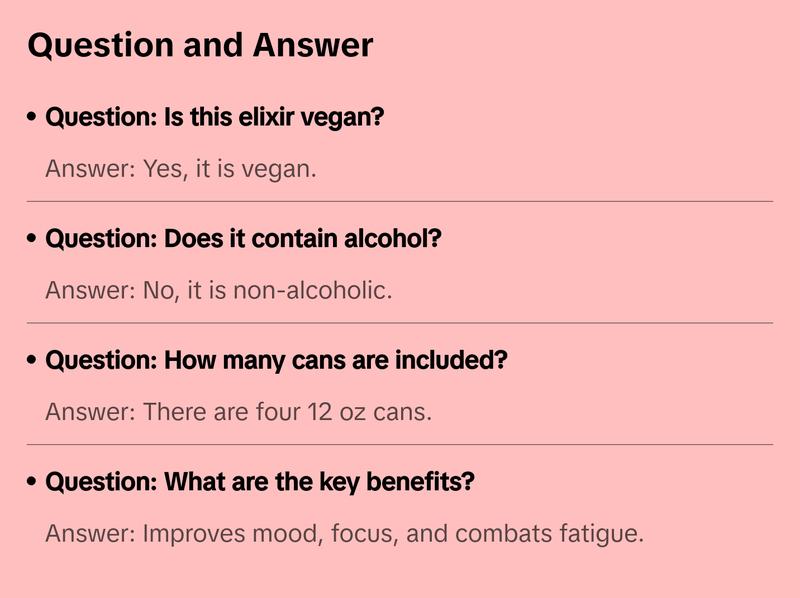
Task: Click the bullet beside the vegan question
Action: (33, 117)
